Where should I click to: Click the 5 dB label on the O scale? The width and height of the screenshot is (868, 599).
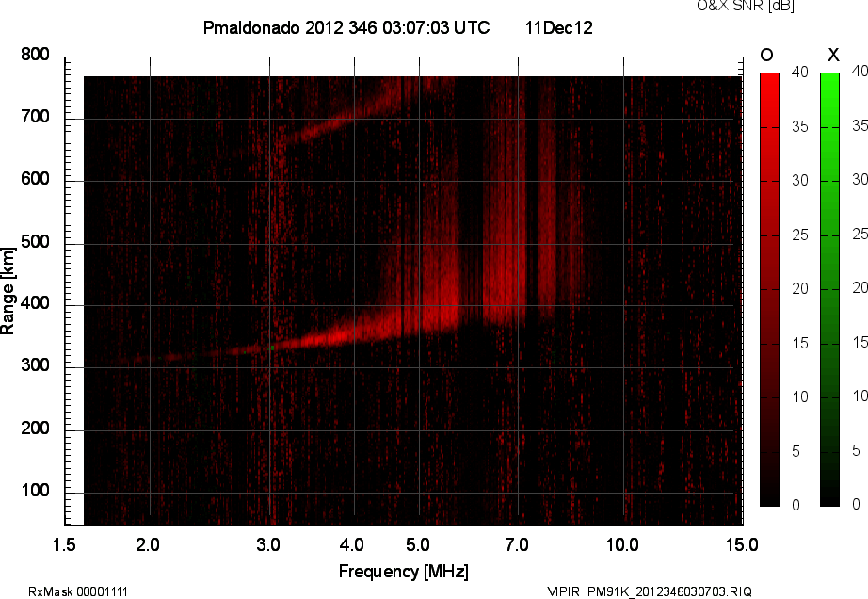pyautogui.click(x=796, y=452)
